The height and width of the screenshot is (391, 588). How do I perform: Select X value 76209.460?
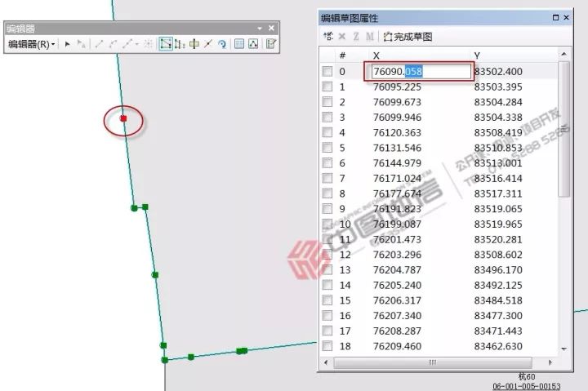tap(397, 346)
